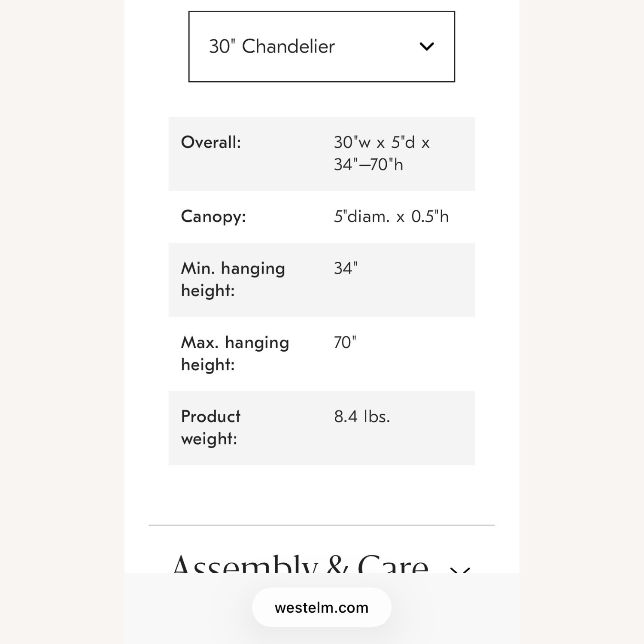
Task: Click the Canopy: row label
Action: coord(213,216)
